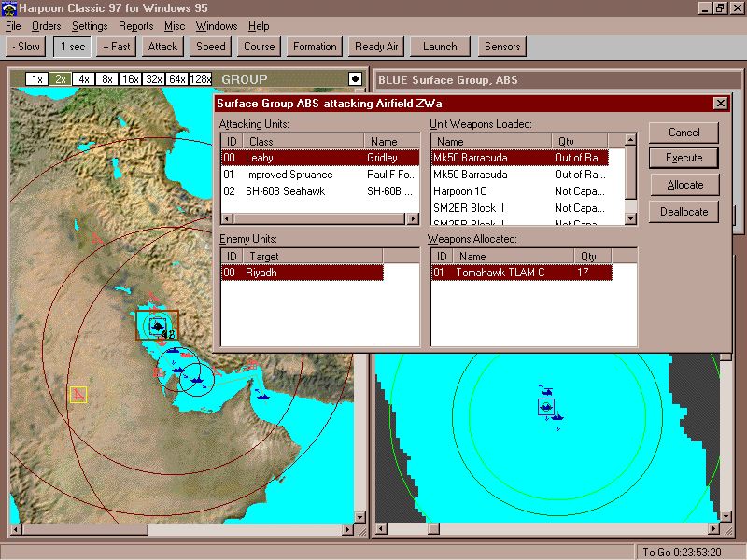Click the helicopter icon in unit window
747x560 pixels.
click(546, 388)
